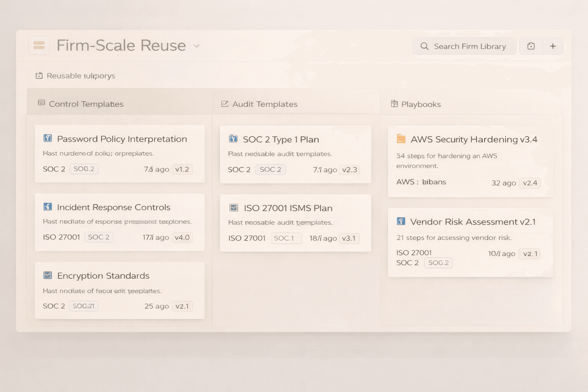Image resolution: width=588 pixels, height=392 pixels.
Task: Click the Vendor Risk Assessment card icon
Action: pos(401,221)
